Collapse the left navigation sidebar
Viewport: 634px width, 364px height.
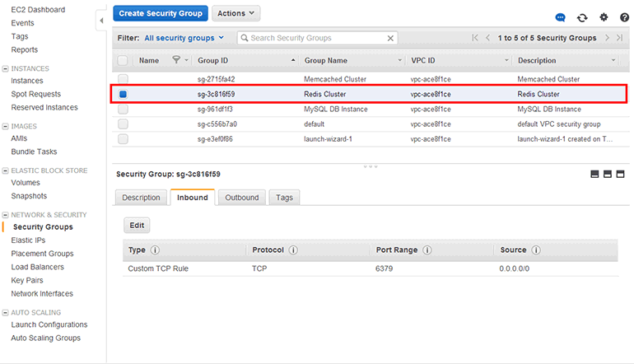coord(101,18)
